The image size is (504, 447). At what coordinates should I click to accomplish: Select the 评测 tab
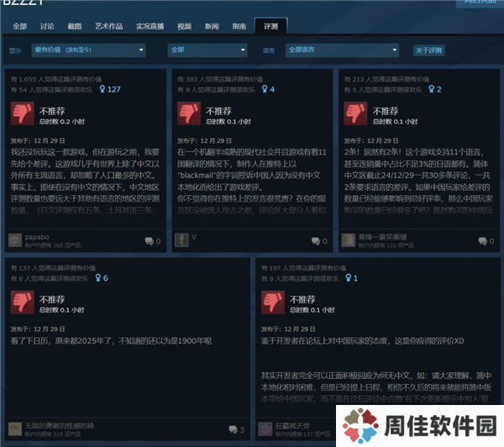270,26
